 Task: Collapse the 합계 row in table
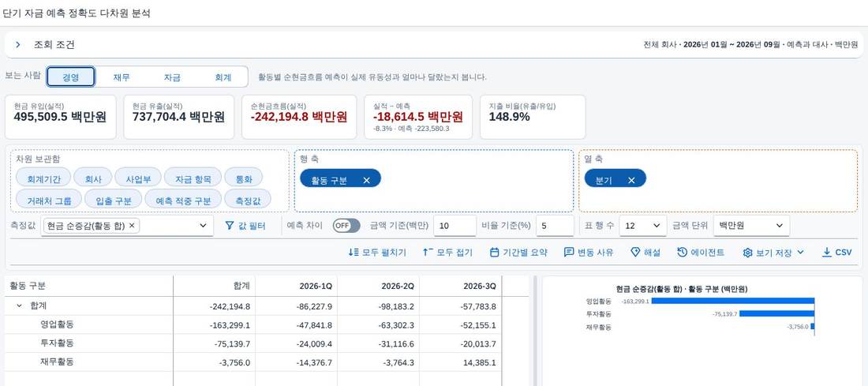tap(20, 305)
